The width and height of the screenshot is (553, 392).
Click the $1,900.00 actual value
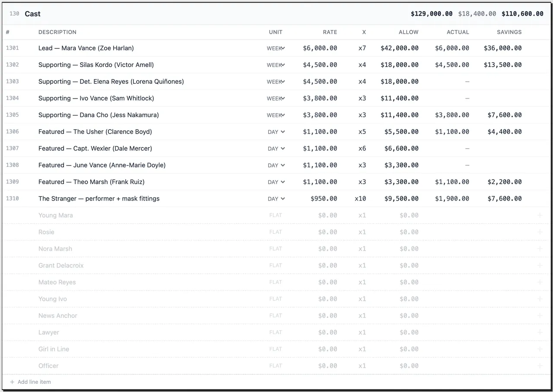[452, 199]
